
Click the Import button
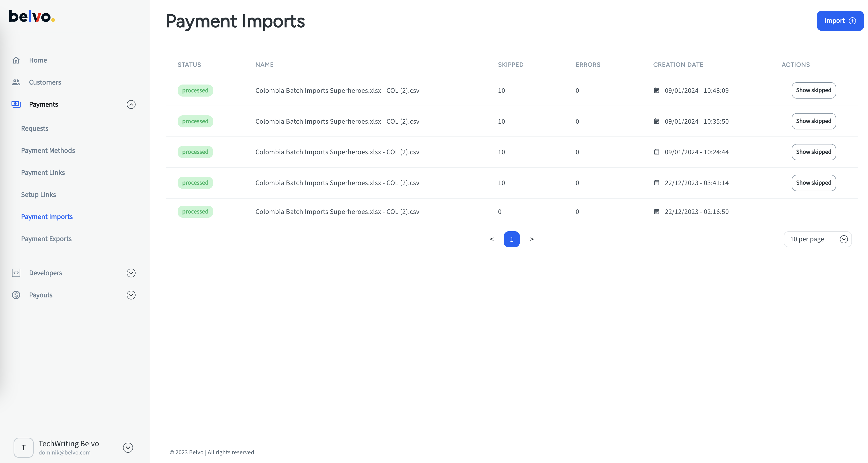click(840, 21)
